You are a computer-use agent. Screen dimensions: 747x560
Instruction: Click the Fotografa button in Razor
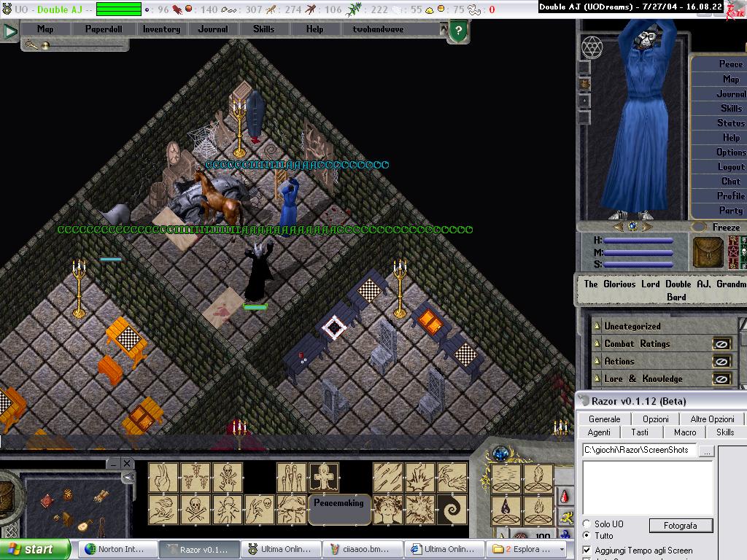click(x=681, y=526)
